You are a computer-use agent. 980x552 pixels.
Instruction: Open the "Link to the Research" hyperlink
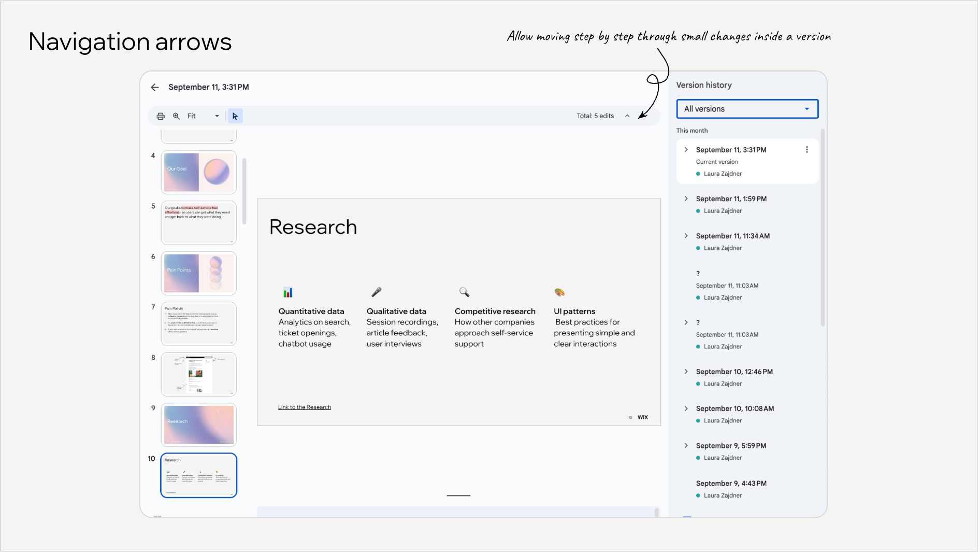point(304,407)
